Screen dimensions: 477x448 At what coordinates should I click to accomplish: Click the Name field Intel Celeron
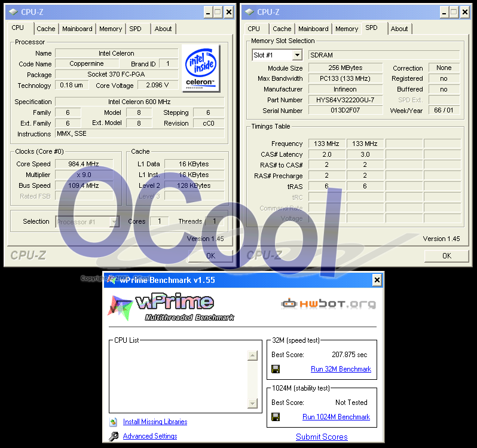[117, 53]
